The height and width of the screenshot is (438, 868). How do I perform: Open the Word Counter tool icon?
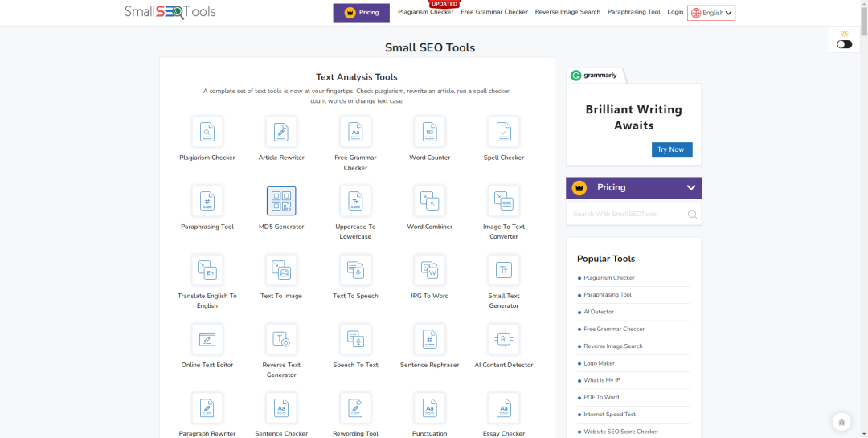429,132
